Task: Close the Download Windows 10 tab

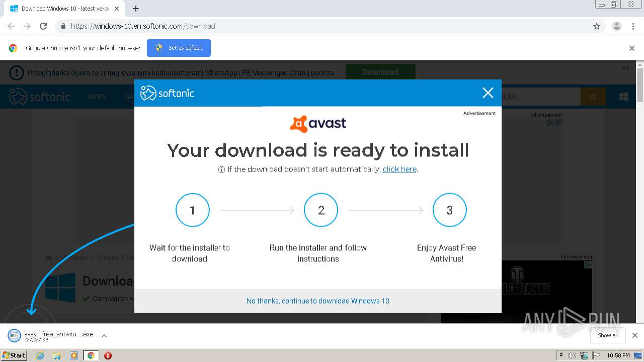Action: [117, 9]
